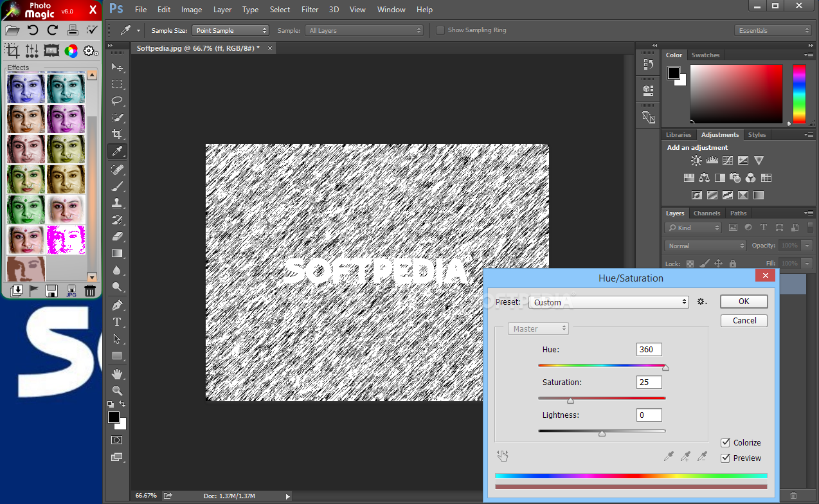This screenshot has height=504, width=819.
Task: Open the Image menu
Action: pyautogui.click(x=192, y=10)
